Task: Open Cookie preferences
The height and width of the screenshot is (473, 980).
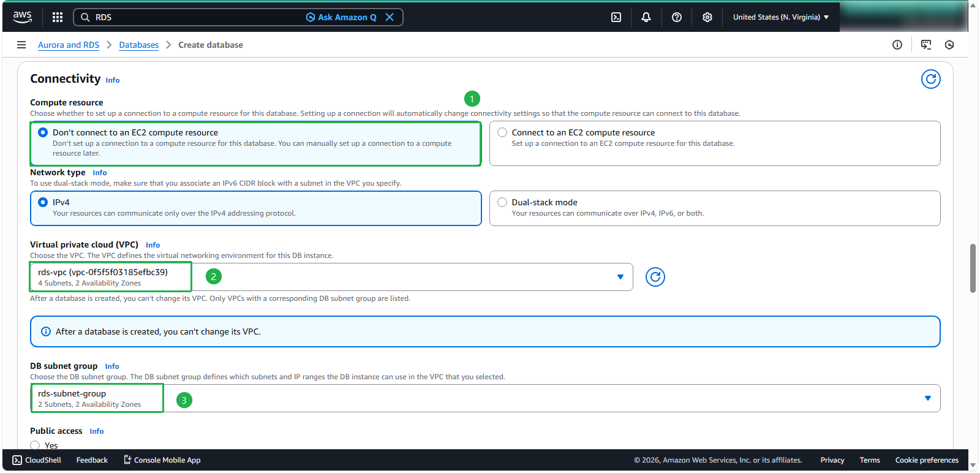Action: click(927, 460)
